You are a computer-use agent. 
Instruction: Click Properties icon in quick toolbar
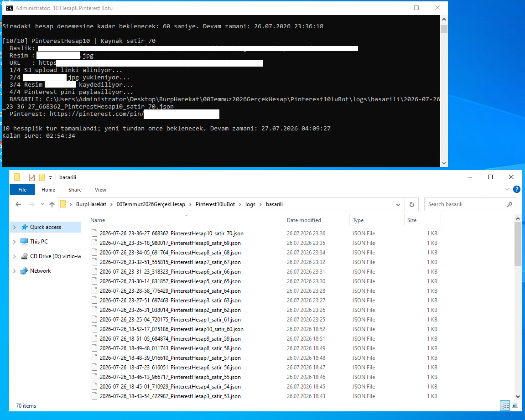32,177
